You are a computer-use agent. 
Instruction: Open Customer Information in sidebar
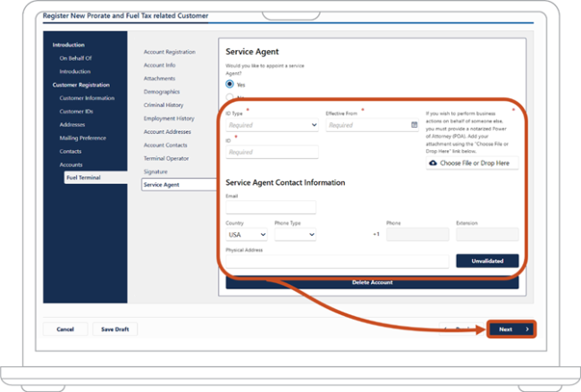[87, 98]
